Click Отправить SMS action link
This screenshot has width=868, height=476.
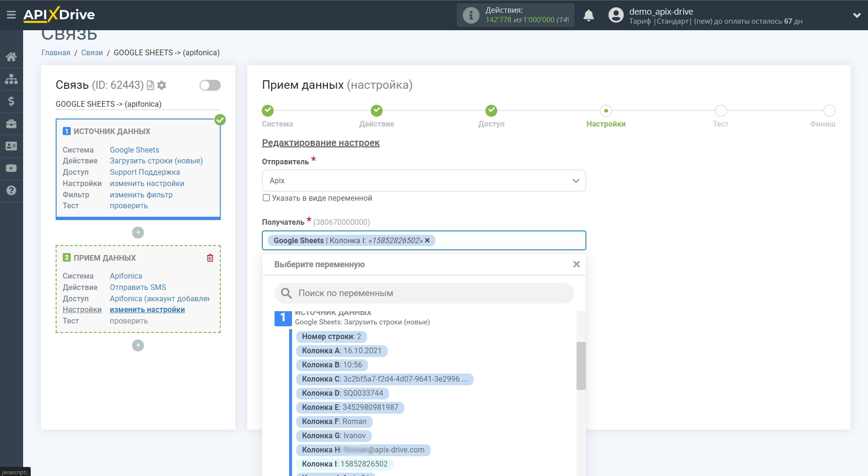(138, 287)
